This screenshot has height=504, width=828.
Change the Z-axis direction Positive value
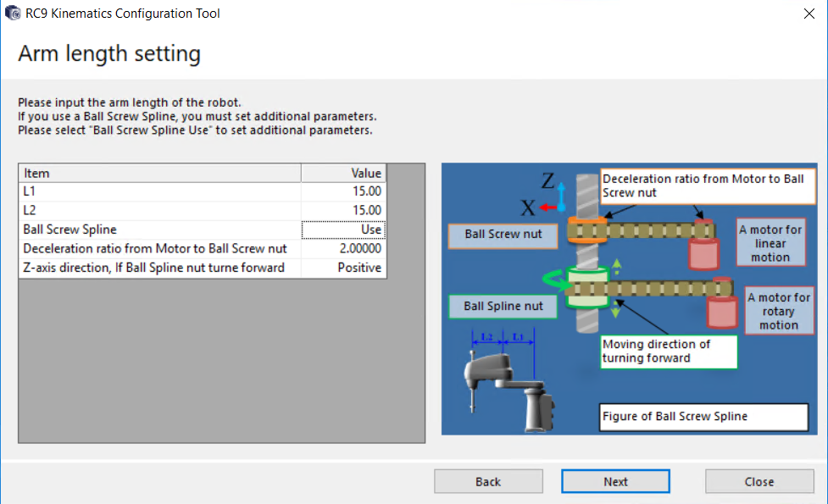tap(343, 268)
